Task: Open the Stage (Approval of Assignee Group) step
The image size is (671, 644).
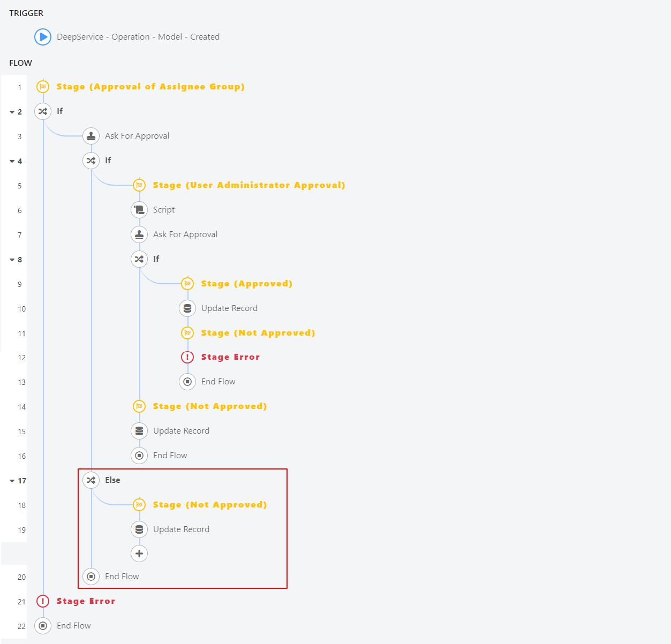Action: point(150,87)
